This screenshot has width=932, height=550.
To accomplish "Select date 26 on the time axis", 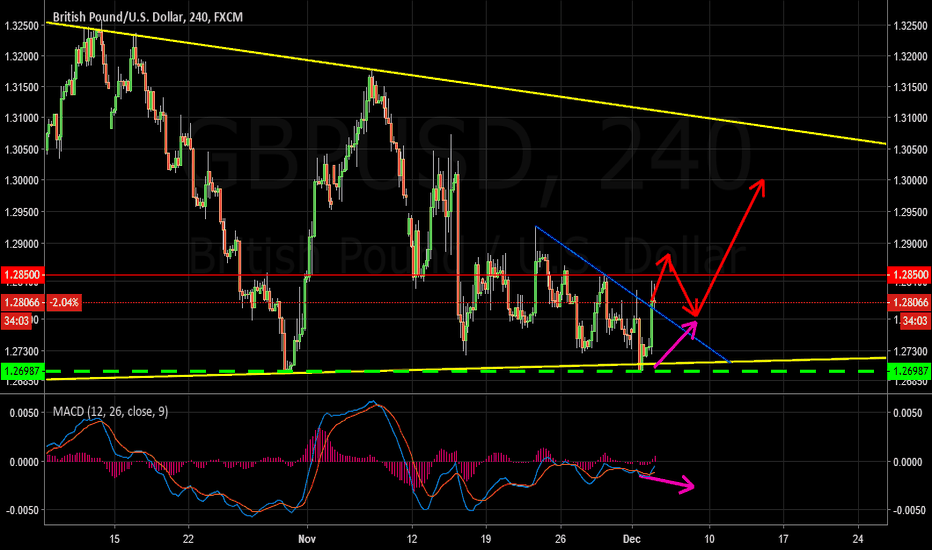I will pos(560,539).
